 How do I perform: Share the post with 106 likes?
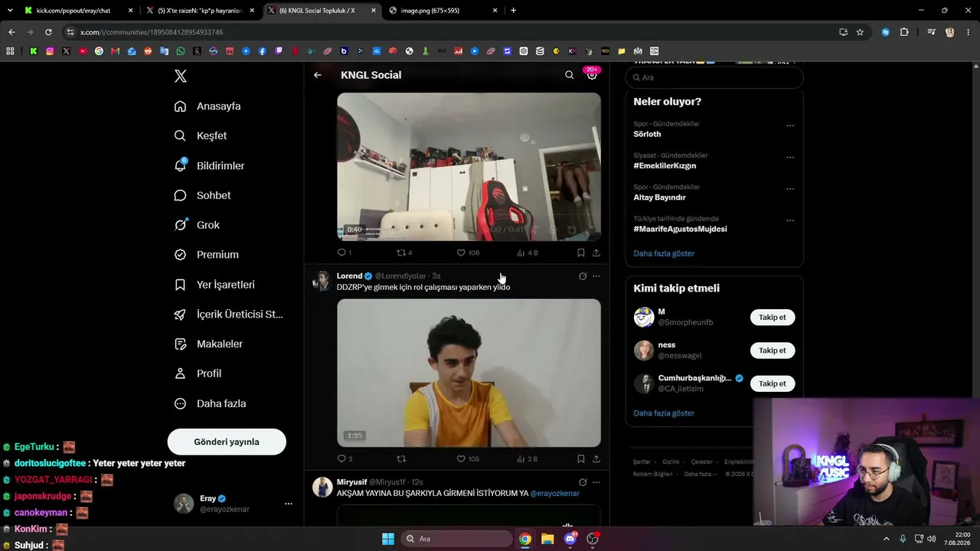tap(596, 253)
